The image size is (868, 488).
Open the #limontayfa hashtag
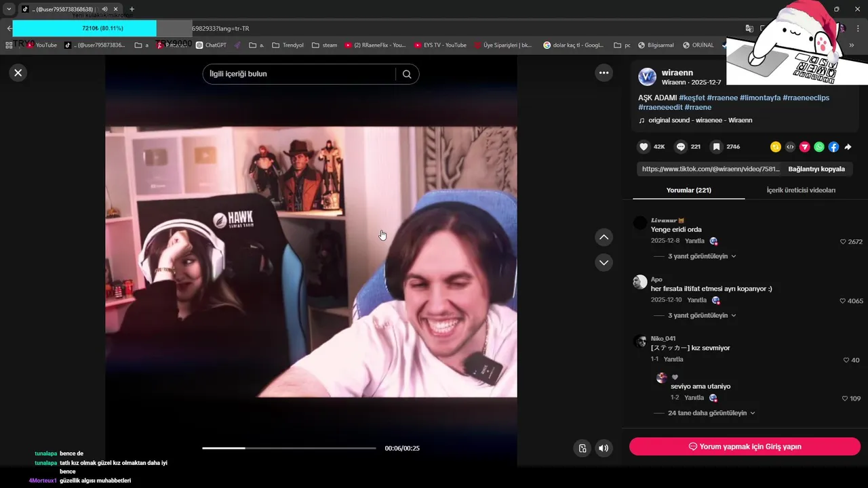pos(760,98)
